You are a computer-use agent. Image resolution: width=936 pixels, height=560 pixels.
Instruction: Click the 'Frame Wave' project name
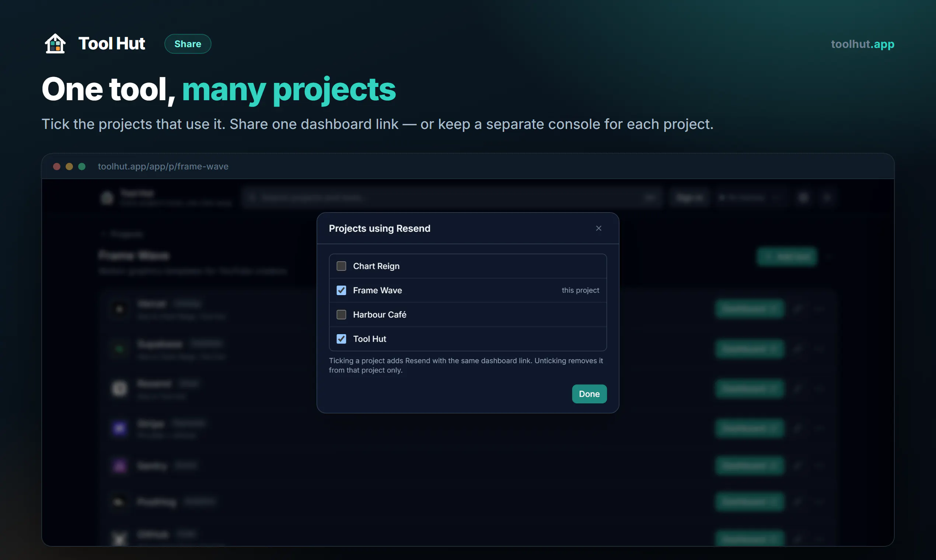click(x=377, y=290)
